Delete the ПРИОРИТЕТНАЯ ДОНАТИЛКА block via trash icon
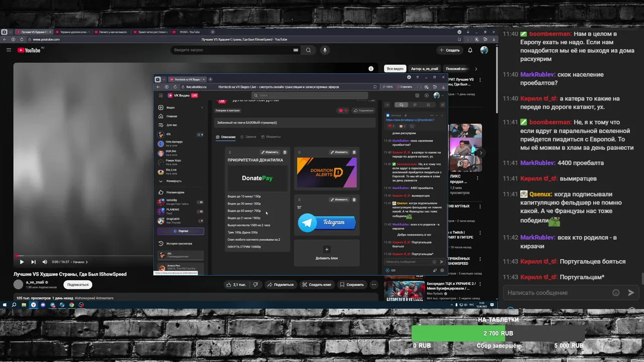This screenshot has height=362, width=644. tap(285, 152)
